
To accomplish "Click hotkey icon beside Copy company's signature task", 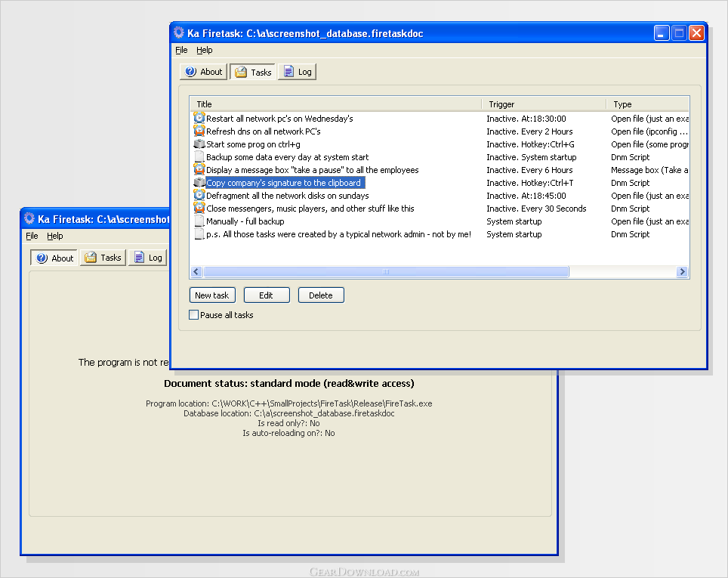I will (199, 183).
